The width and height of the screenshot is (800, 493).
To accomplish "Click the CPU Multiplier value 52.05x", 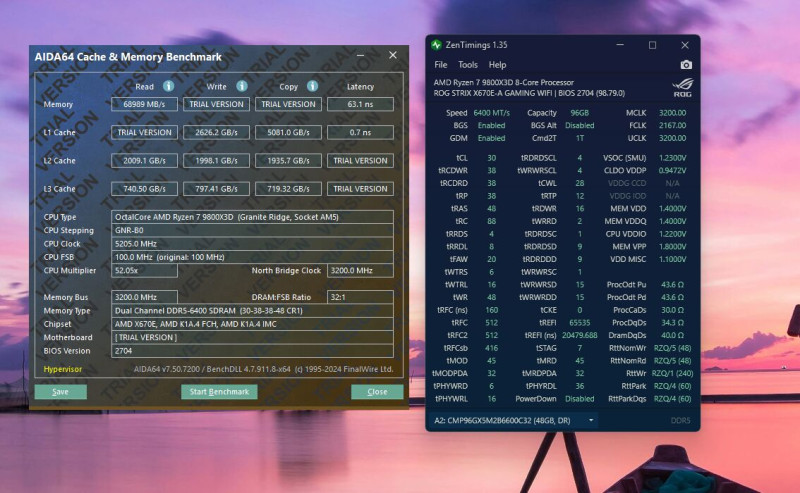I will click(x=144, y=270).
